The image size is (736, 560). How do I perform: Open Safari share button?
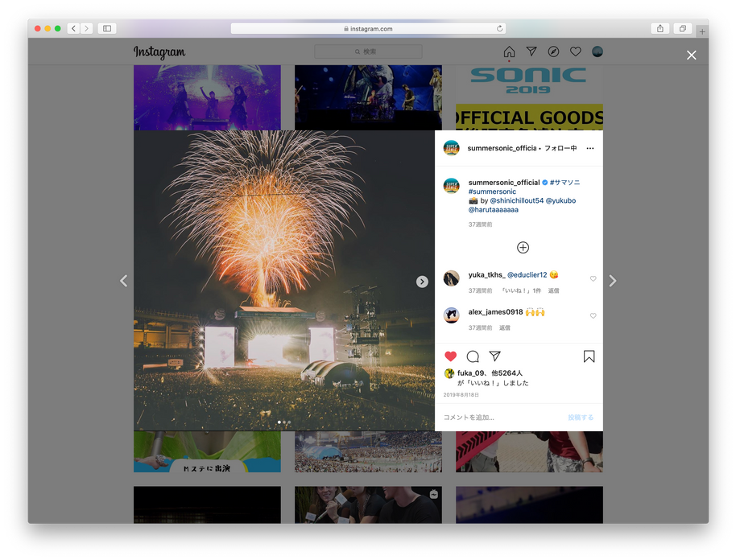click(660, 29)
